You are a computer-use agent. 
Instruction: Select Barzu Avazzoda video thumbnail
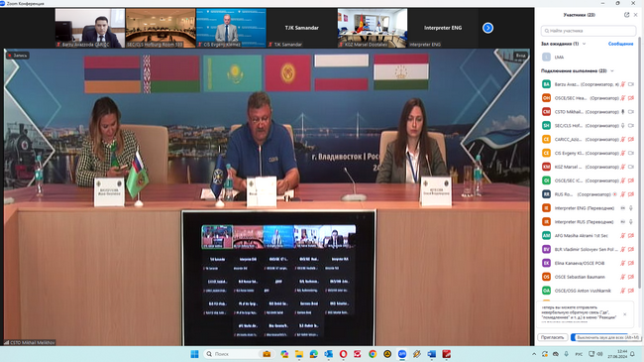coord(90,28)
